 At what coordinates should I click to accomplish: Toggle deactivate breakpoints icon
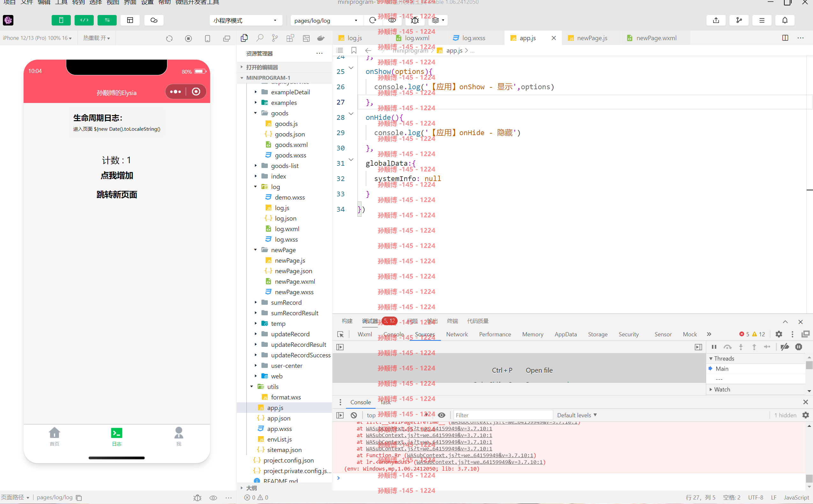coord(785,347)
